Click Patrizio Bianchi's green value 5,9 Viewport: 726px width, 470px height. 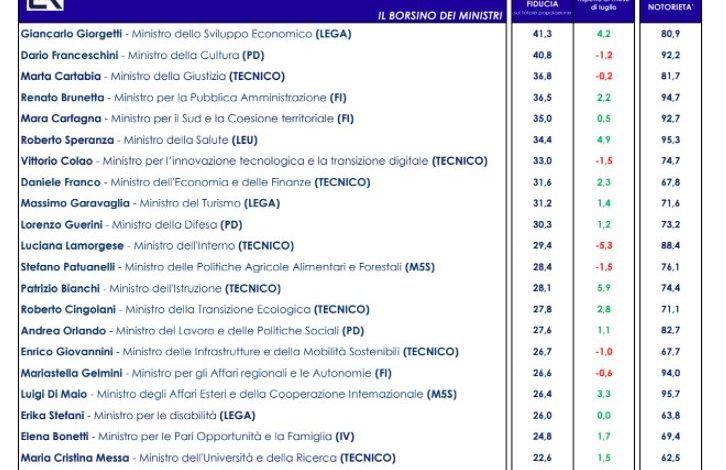coord(603,288)
